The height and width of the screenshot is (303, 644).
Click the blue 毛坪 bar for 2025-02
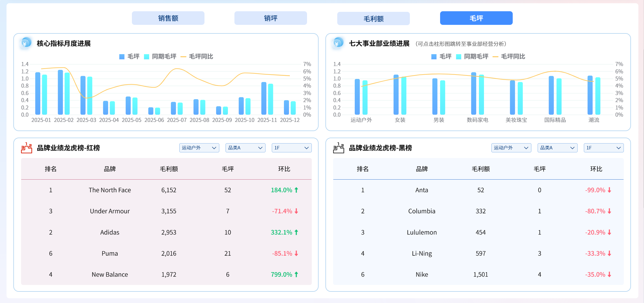coord(60,92)
